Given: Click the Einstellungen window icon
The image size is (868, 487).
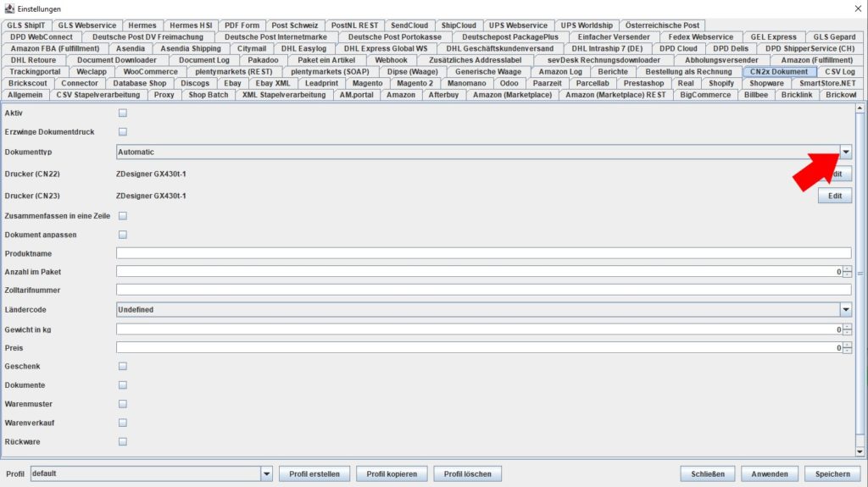Looking at the screenshot, I should [9, 8].
